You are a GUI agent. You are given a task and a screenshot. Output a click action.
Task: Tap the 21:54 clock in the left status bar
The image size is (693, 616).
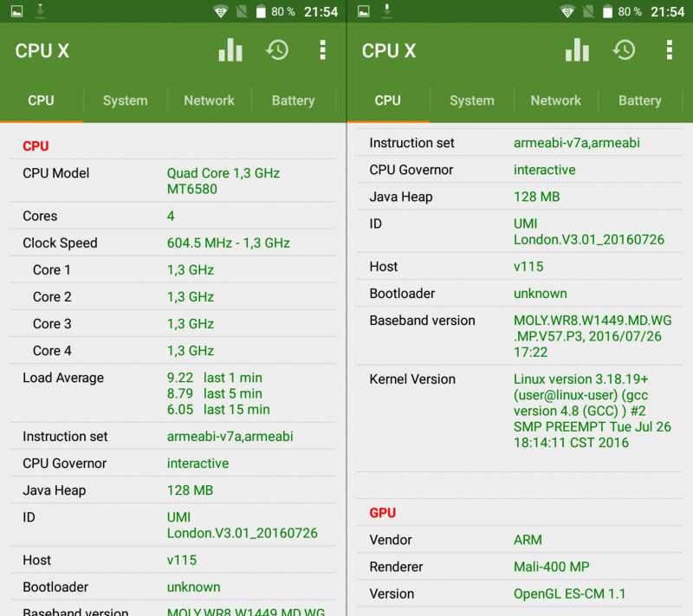pyautogui.click(x=321, y=12)
